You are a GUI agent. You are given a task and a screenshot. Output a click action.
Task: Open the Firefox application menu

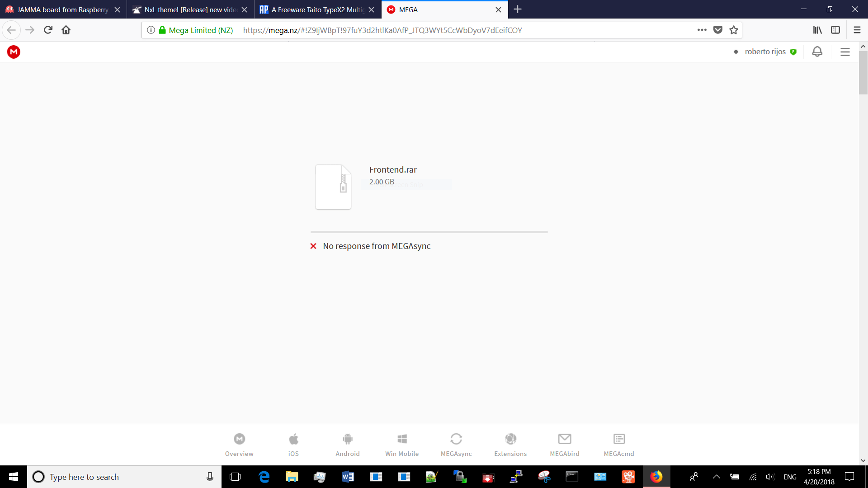coord(857,30)
